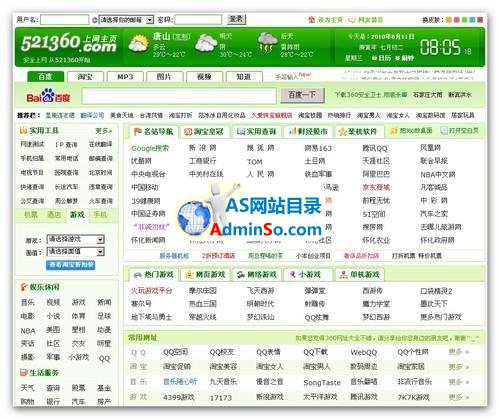This screenshot has height=419, width=500.
Task: Click the speech bubble message icon
Action: point(352,20)
